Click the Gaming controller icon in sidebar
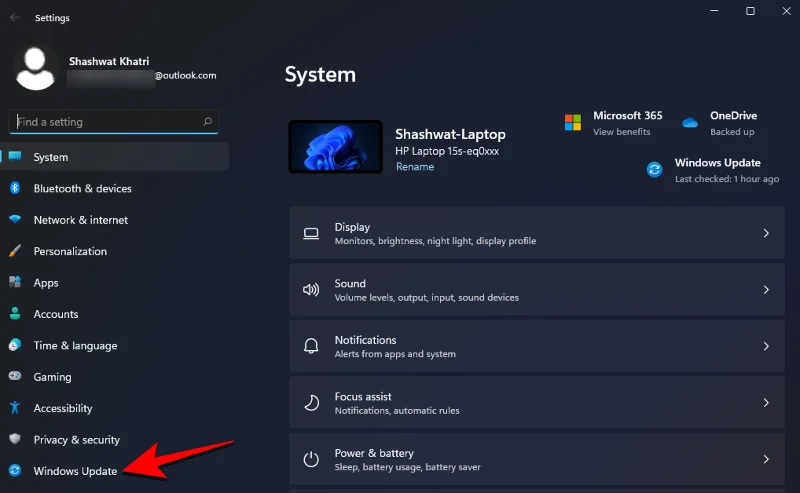 15,376
